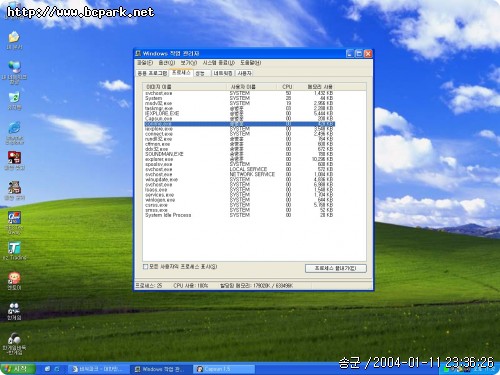Switch to Networking tab

pyautogui.click(x=223, y=73)
